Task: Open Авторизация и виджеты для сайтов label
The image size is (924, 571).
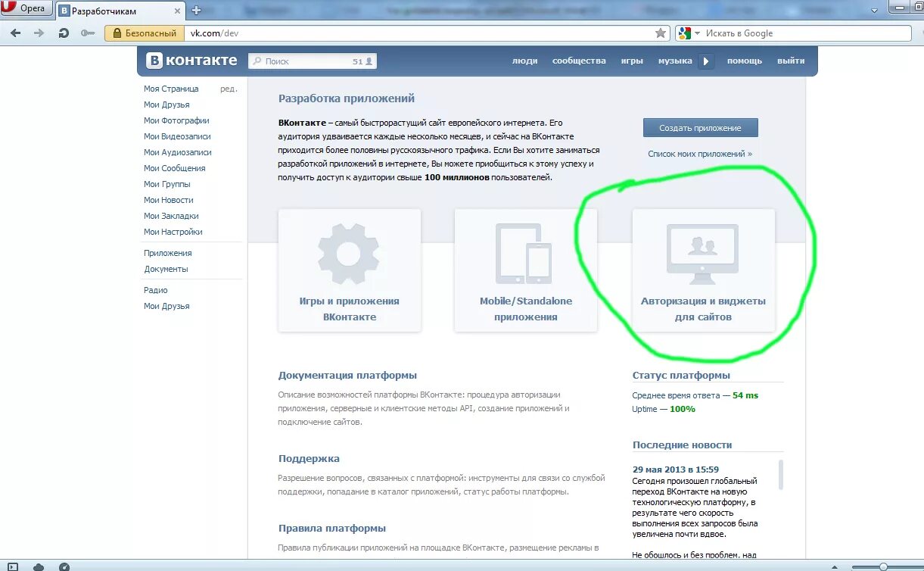Action: click(x=703, y=309)
